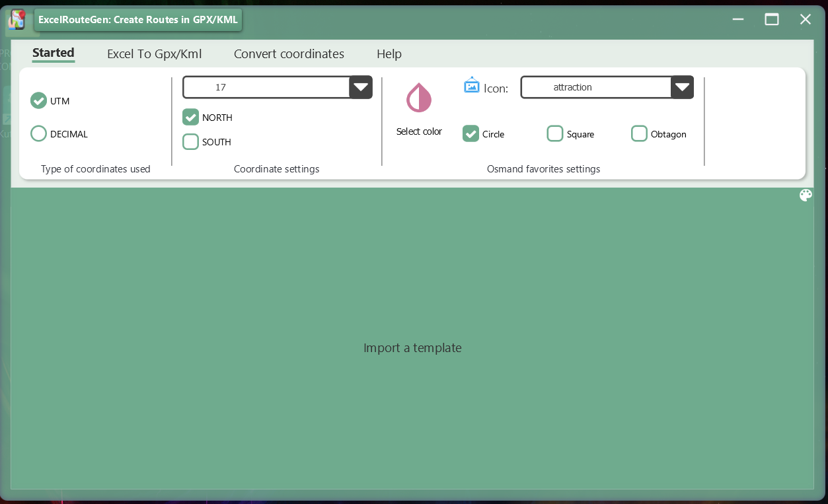This screenshot has height=504, width=828.
Task: Click inside the zone number input field
Action: pos(264,87)
